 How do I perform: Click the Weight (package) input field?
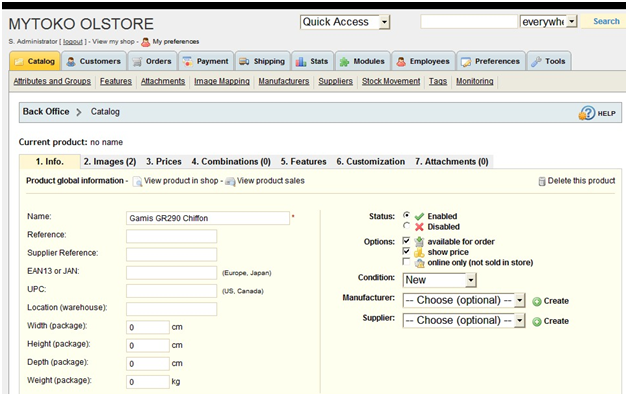click(148, 382)
